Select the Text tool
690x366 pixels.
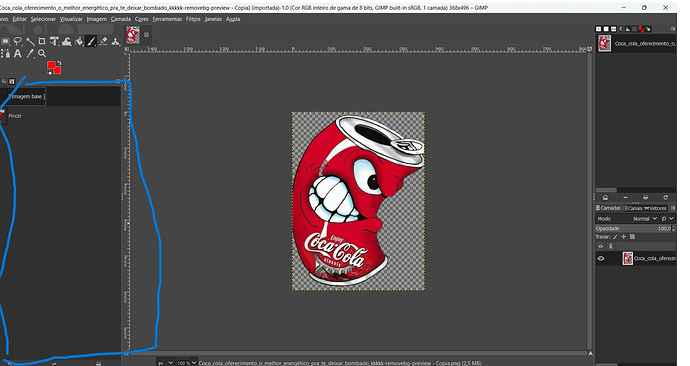pyautogui.click(x=18, y=54)
